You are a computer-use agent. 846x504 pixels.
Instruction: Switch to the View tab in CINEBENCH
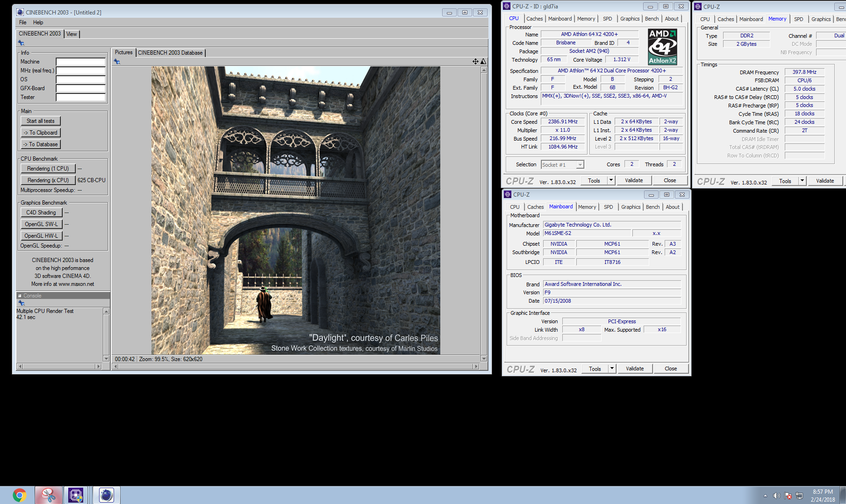tap(72, 34)
